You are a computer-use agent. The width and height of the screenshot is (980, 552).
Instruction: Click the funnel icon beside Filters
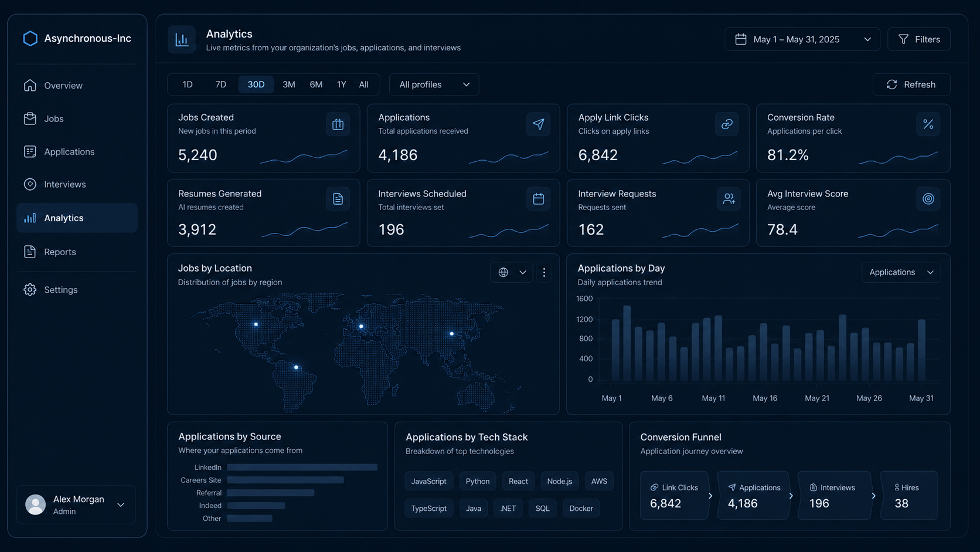pyautogui.click(x=903, y=39)
